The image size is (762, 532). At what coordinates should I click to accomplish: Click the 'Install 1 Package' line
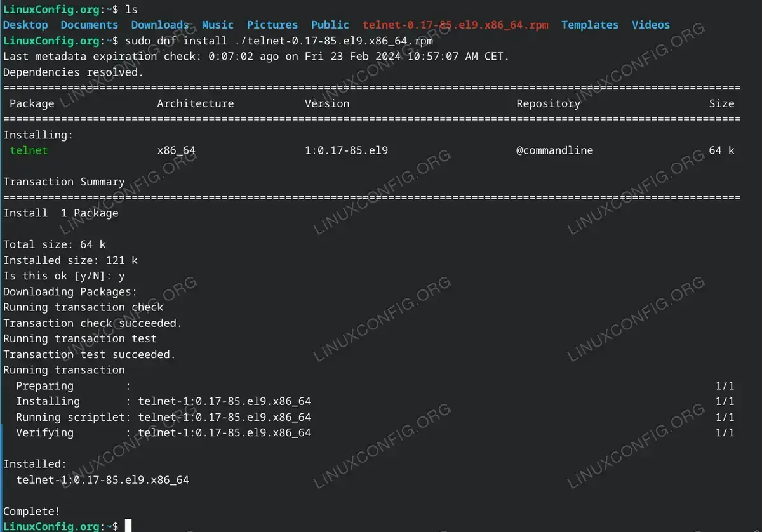[61, 213]
